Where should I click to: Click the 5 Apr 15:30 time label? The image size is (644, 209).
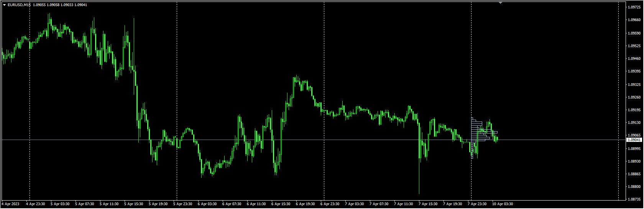coord(134,204)
